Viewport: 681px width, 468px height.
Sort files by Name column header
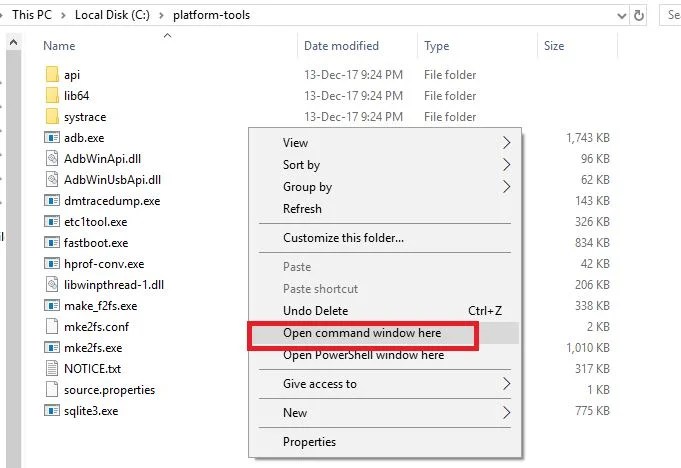tap(60, 46)
